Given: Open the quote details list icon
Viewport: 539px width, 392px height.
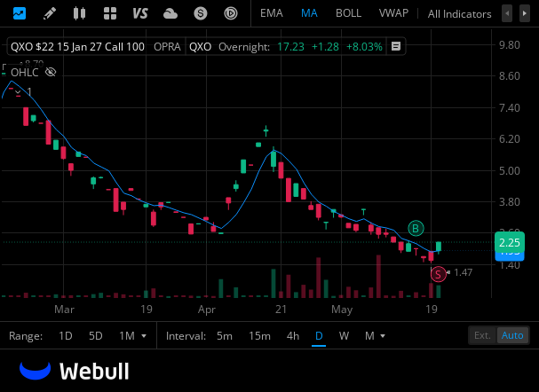Looking at the screenshot, I should [396, 46].
